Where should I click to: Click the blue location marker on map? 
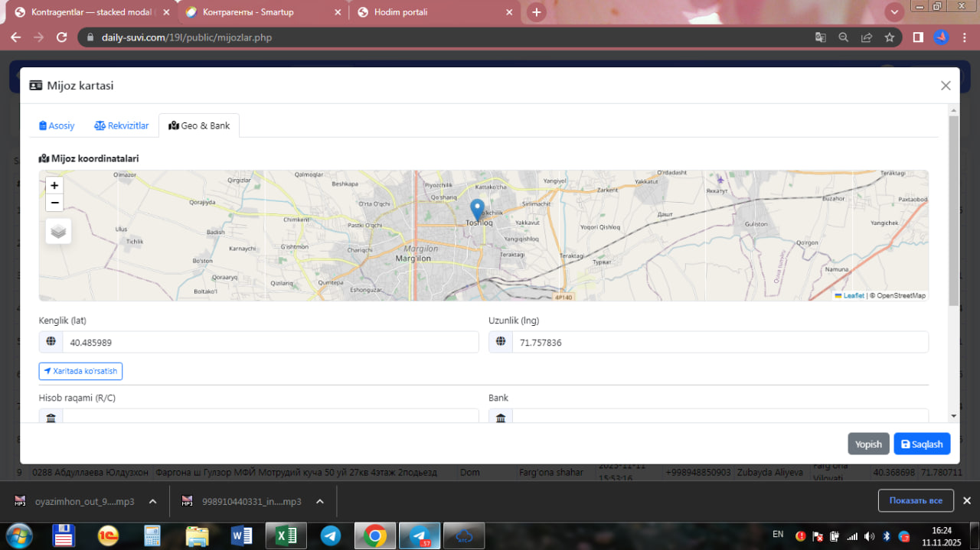pyautogui.click(x=477, y=210)
